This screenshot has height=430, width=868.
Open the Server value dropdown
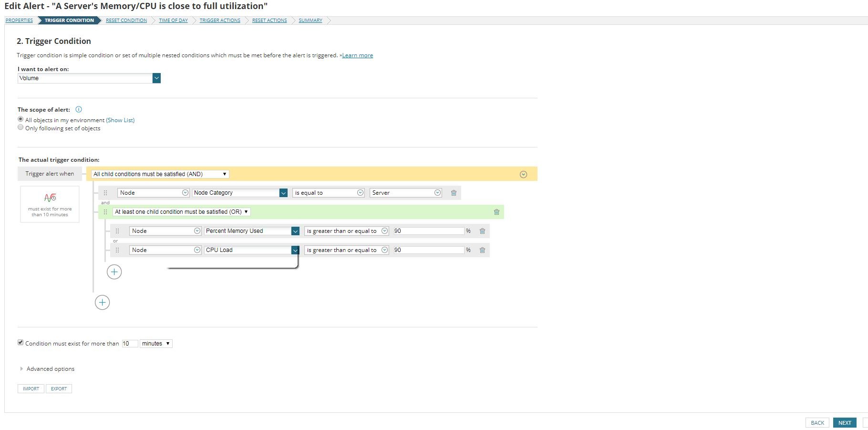click(x=406, y=193)
